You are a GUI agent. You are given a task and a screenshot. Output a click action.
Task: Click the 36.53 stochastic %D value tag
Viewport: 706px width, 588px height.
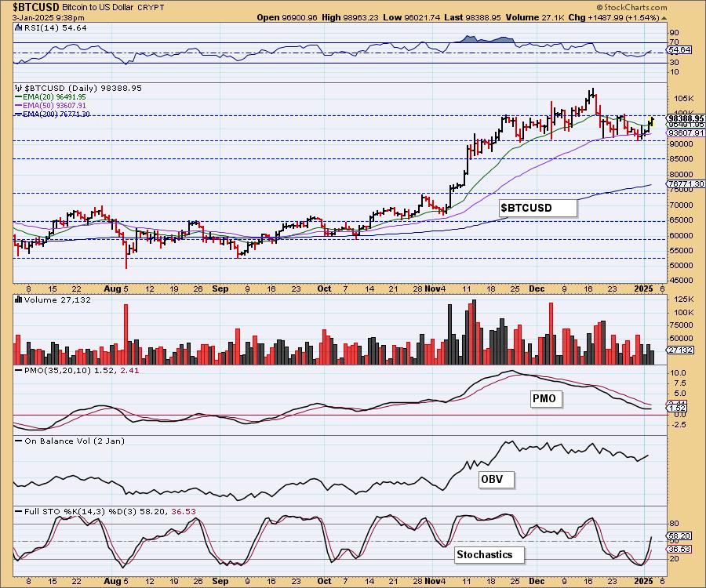680,550
